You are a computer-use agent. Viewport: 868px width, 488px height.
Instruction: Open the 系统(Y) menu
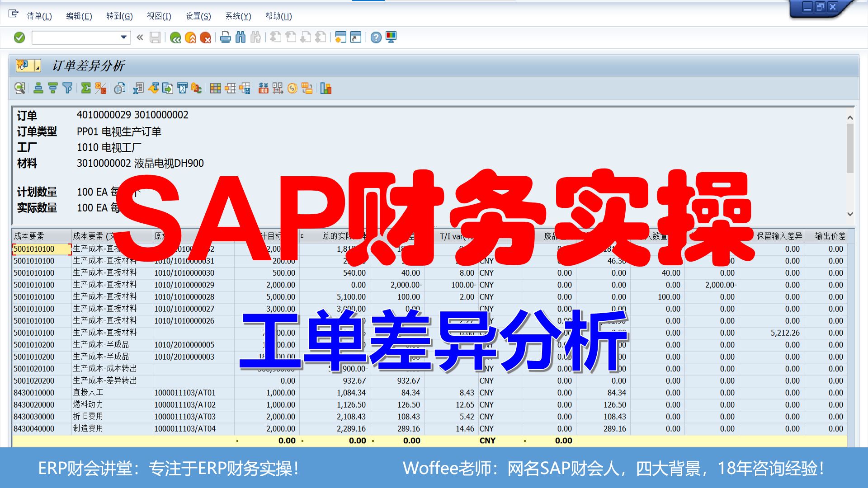point(238,16)
